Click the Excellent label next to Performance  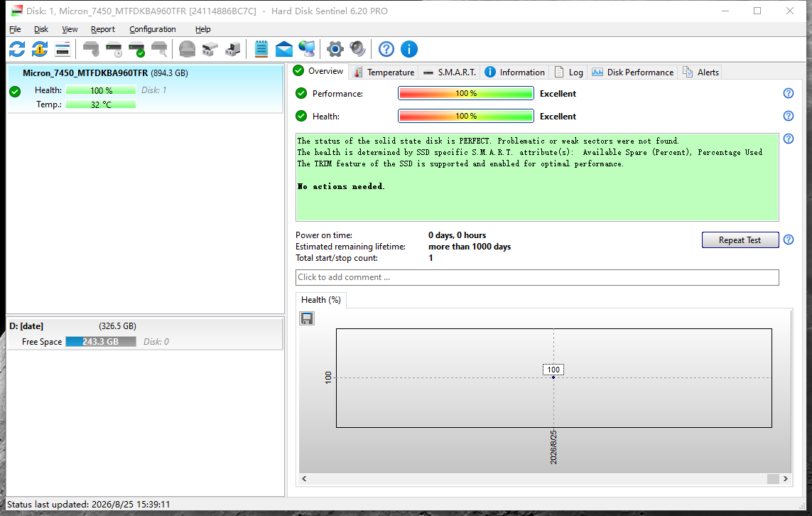point(558,94)
